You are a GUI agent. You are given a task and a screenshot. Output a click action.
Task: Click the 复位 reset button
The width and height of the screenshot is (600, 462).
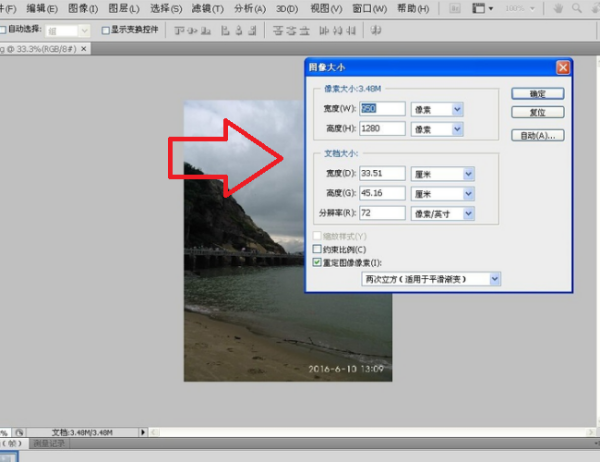[x=538, y=112]
